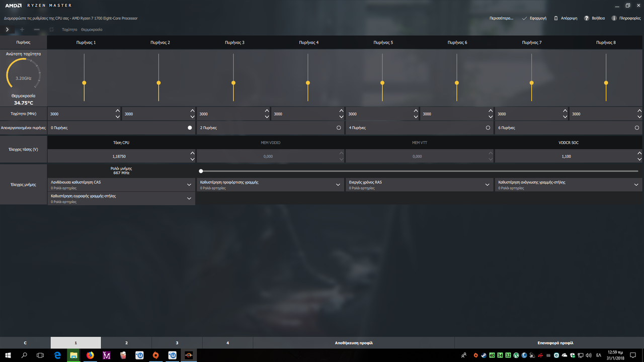Click ΕΛ language indicator
Viewport: 644px width, 362px height.
tap(599, 355)
